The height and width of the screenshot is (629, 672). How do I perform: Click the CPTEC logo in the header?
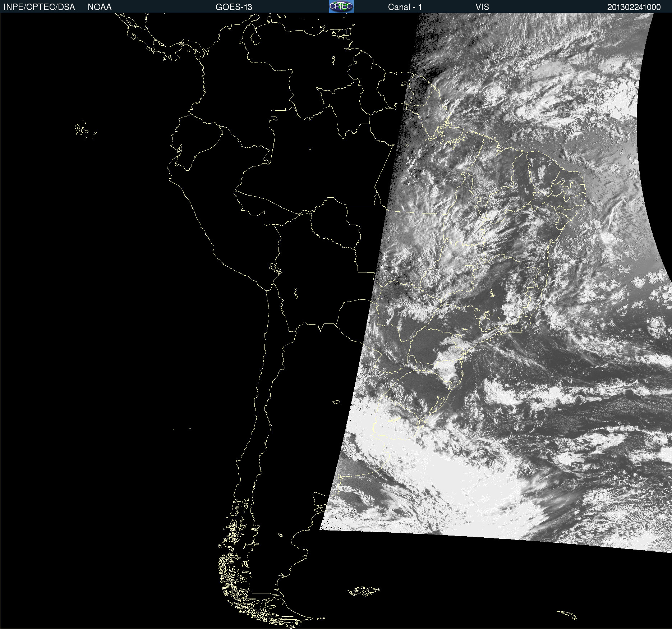point(341,6)
